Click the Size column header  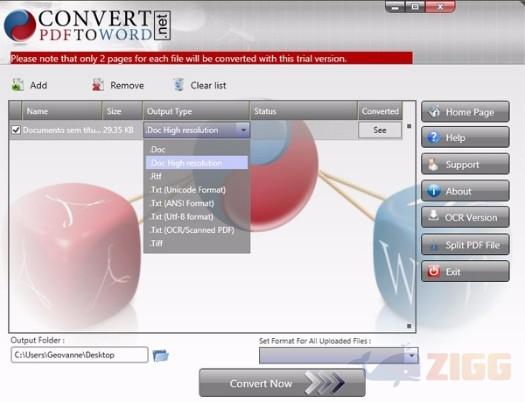pos(123,111)
